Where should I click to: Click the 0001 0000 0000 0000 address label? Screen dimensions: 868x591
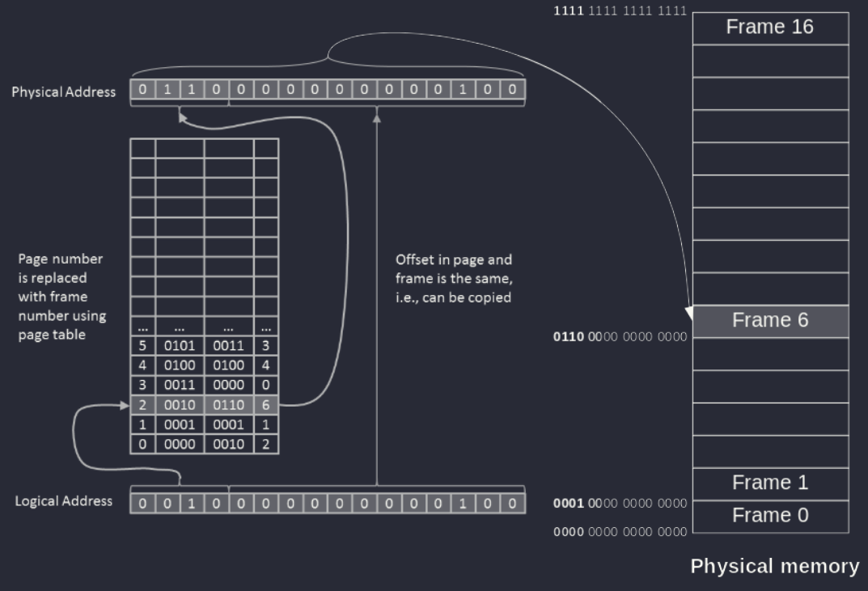coord(619,503)
